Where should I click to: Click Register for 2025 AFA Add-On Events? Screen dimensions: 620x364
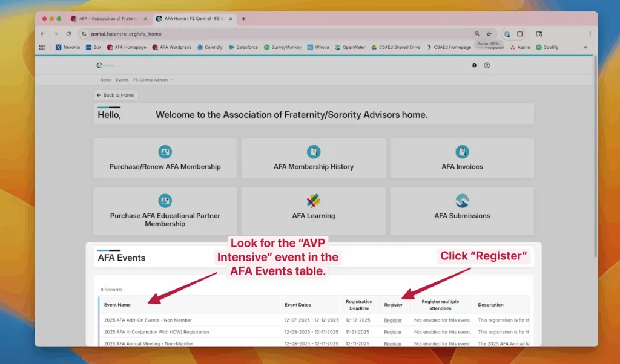[x=392, y=320]
